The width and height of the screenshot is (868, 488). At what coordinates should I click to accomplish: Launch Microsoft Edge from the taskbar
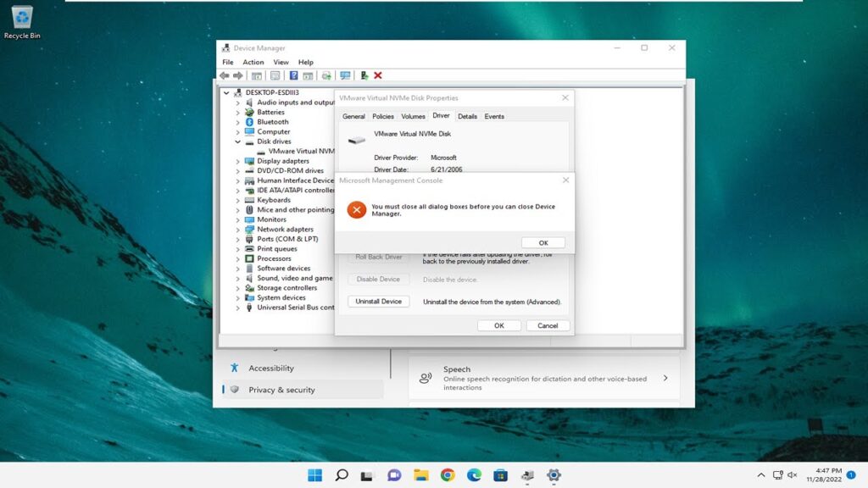coord(474,474)
